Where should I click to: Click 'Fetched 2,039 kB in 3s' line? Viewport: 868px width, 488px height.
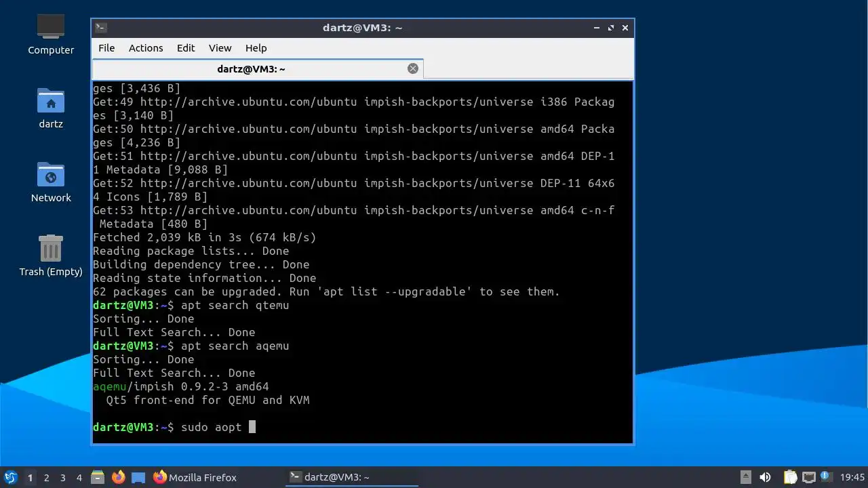205,237
